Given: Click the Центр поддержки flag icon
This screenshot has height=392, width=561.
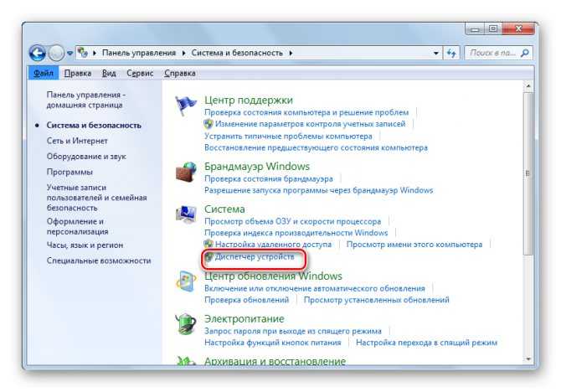Looking at the screenshot, I should pyautogui.click(x=185, y=106).
